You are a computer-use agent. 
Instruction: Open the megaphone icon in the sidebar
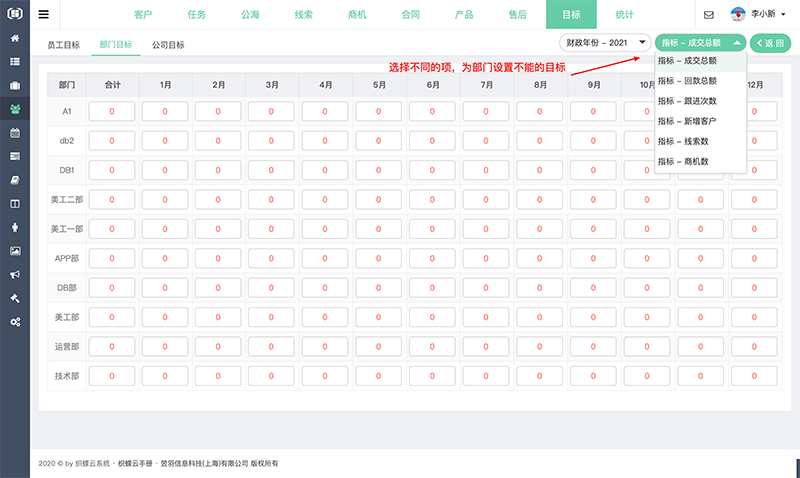click(x=15, y=274)
